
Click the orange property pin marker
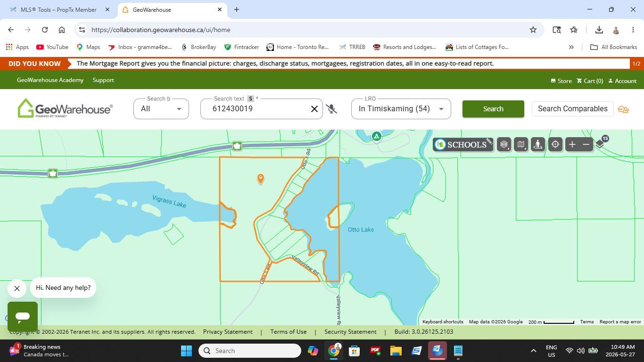[x=261, y=179]
